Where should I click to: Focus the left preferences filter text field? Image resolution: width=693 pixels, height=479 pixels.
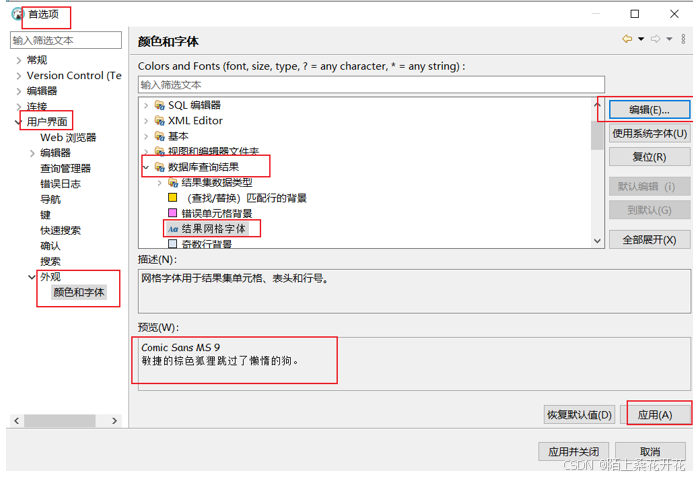(x=66, y=40)
